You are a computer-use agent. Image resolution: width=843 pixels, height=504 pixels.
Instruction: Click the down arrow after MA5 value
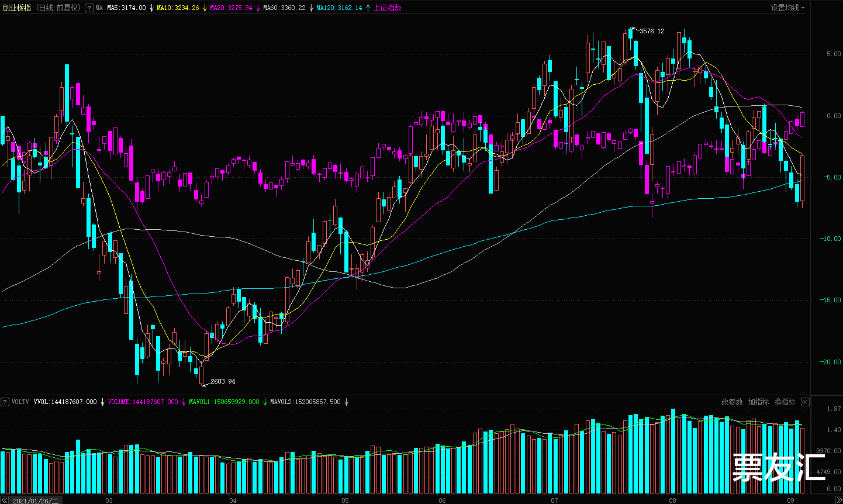tap(151, 8)
